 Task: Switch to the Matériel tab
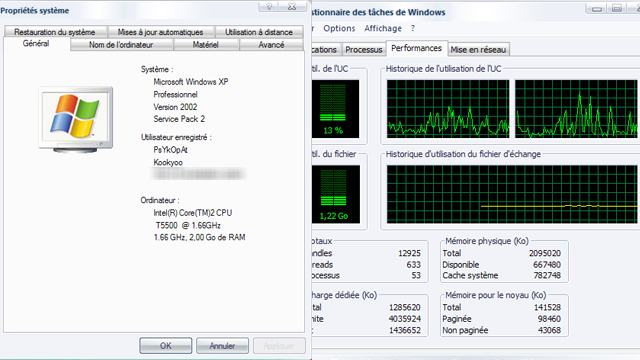pos(206,45)
